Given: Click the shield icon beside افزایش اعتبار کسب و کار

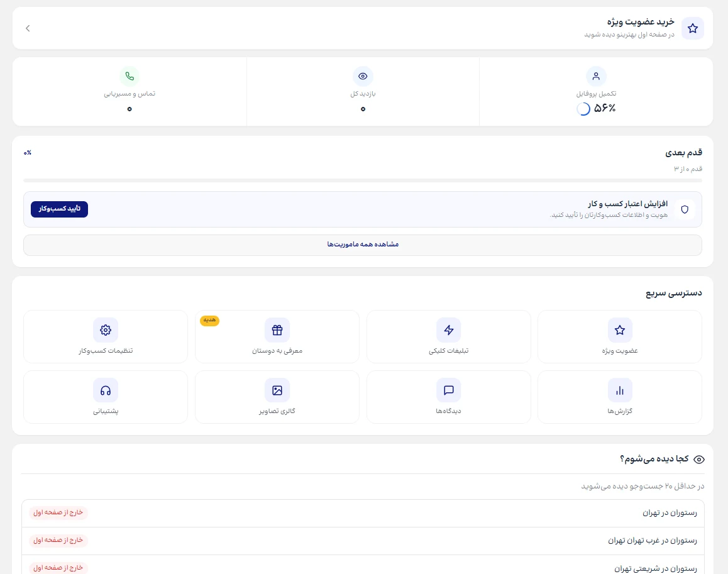Looking at the screenshot, I should coord(685,209).
